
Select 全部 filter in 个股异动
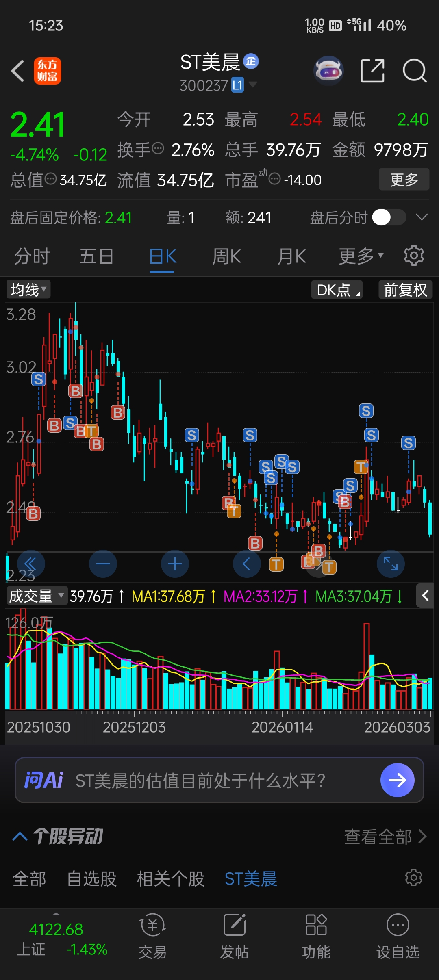click(29, 878)
